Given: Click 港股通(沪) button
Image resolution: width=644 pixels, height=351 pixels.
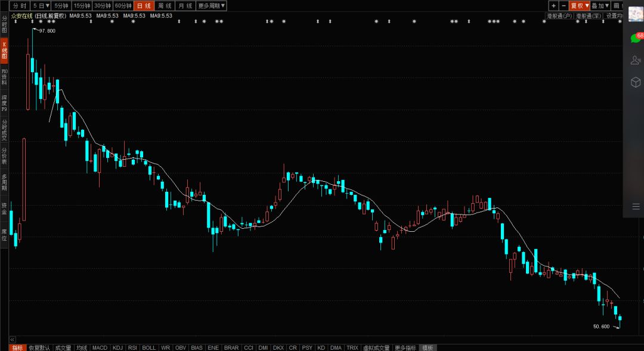Looking at the screenshot, I should pyautogui.click(x=559, y=16).
